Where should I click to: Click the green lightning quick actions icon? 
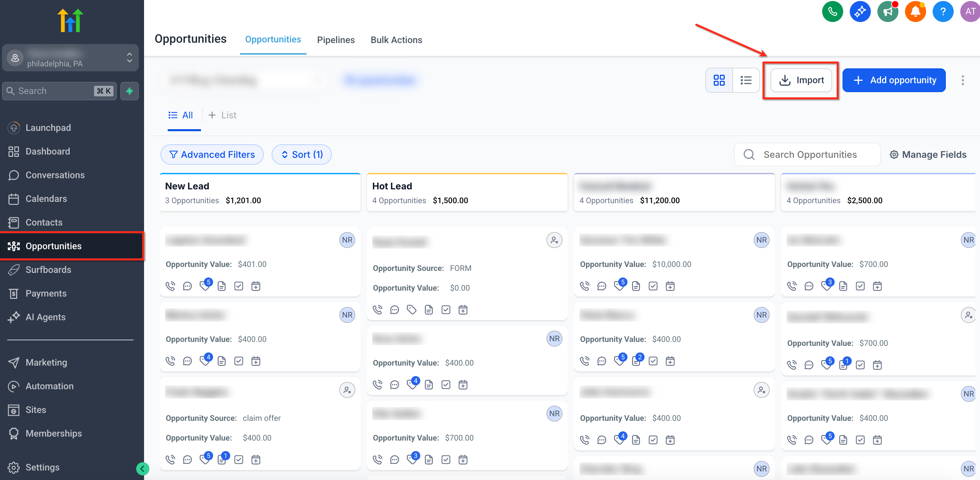pos(129,91)
